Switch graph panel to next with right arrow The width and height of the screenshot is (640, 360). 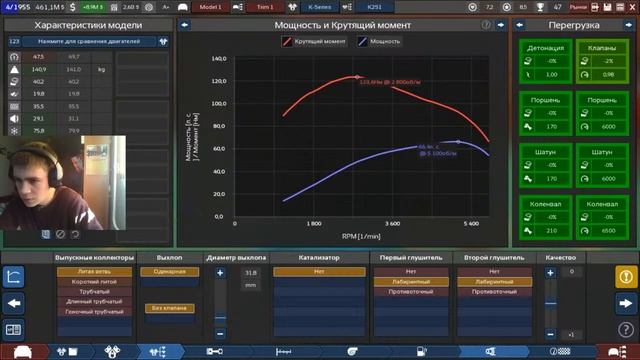501,25
